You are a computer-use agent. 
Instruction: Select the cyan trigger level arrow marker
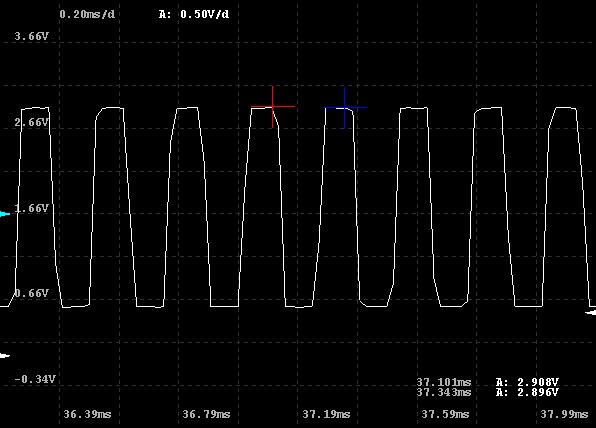click(x=5, y=214)
